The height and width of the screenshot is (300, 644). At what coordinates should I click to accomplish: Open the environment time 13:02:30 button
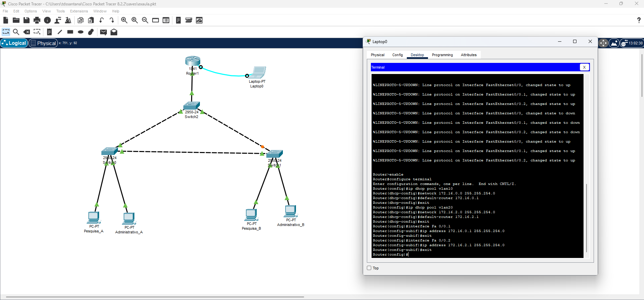632,43
